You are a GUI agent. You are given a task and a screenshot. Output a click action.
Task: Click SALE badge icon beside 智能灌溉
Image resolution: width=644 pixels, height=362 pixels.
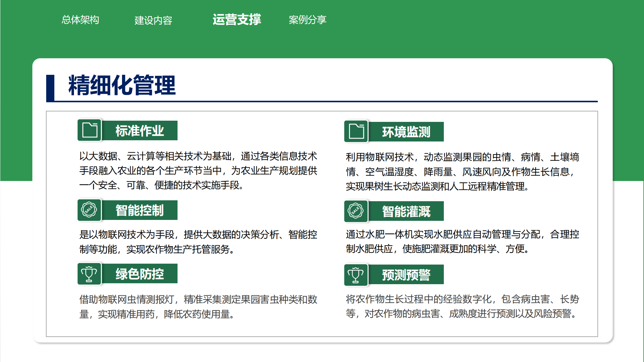[x=356, y=211]
